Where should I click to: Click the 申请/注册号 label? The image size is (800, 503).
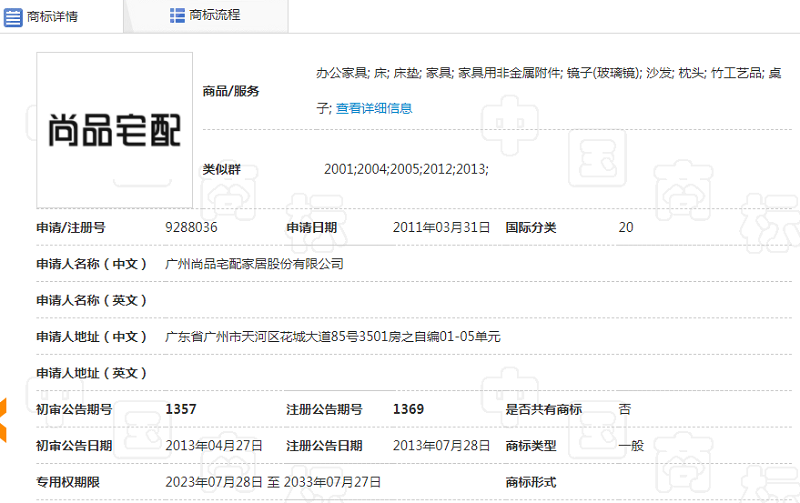pyautogui.click(x=70, y=228)
